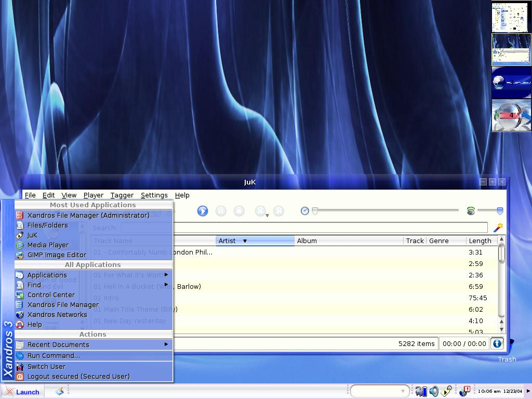Image resolution: width=532 pixels, height=399 pixels.
Task: Click the Launch button on the taskbar
Action: point(22,392)
